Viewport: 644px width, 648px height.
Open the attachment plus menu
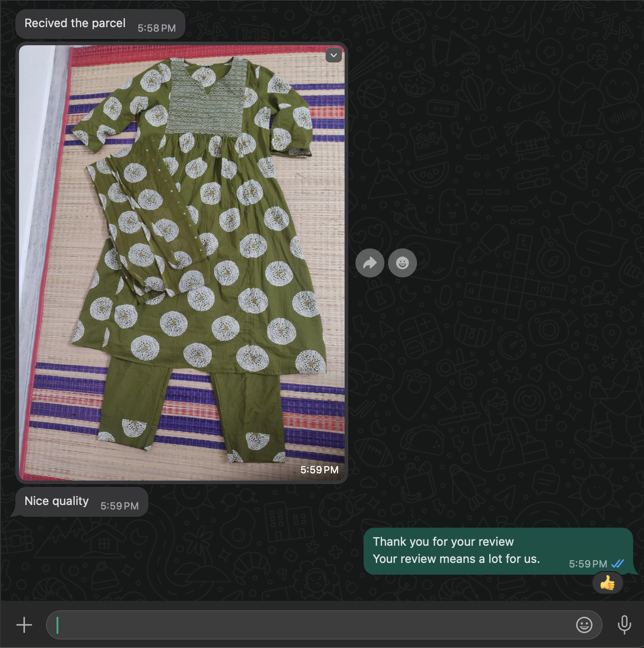tap(24, 625)
